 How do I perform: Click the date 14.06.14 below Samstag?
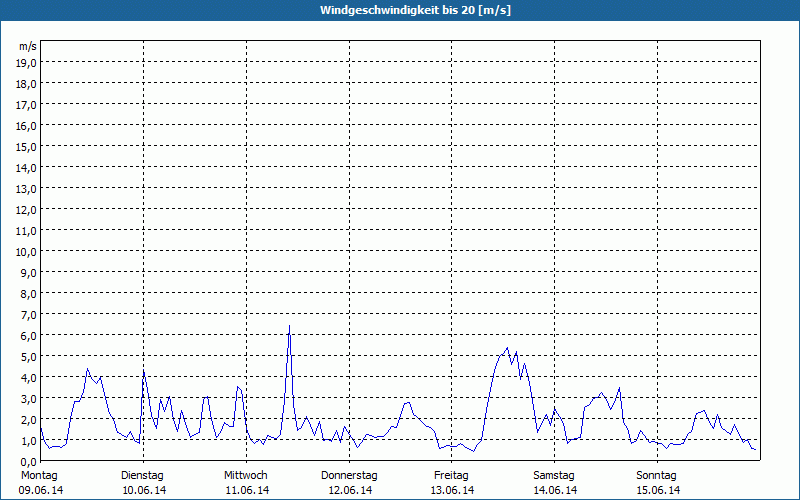click(554, 490)
